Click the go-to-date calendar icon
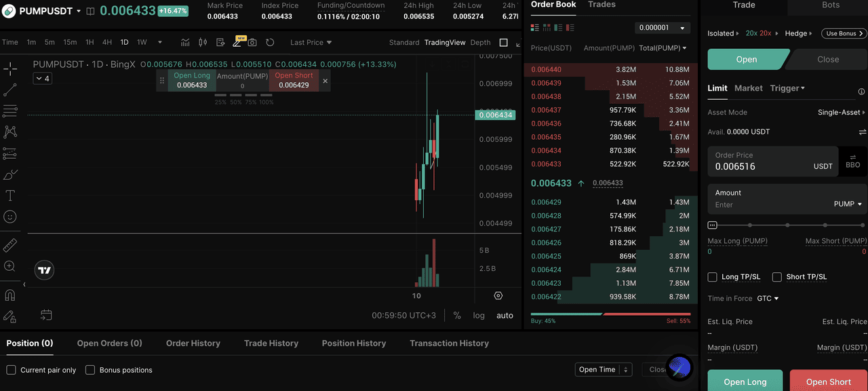868x391 pixels. click(x=46, y=315)
